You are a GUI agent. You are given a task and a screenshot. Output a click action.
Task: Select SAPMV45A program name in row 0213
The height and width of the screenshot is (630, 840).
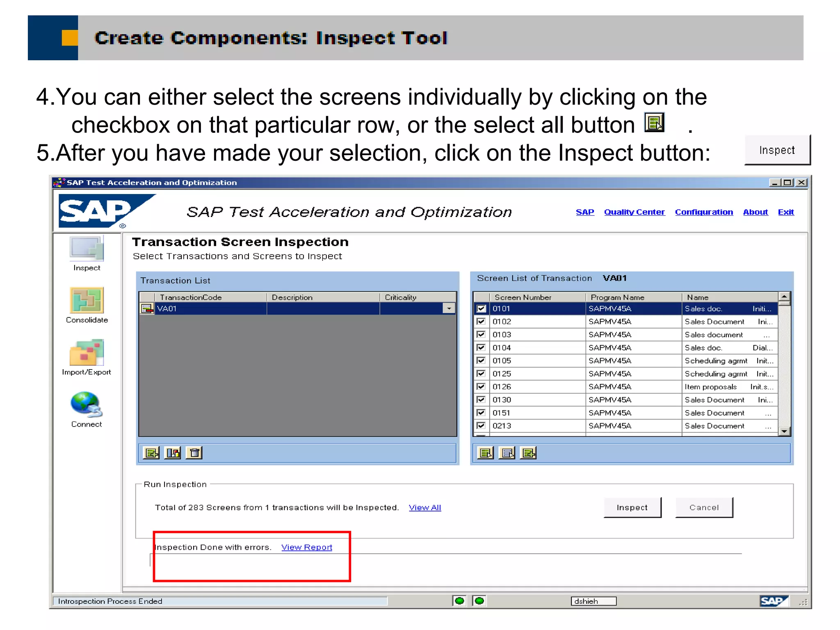(x=634, y=426)
